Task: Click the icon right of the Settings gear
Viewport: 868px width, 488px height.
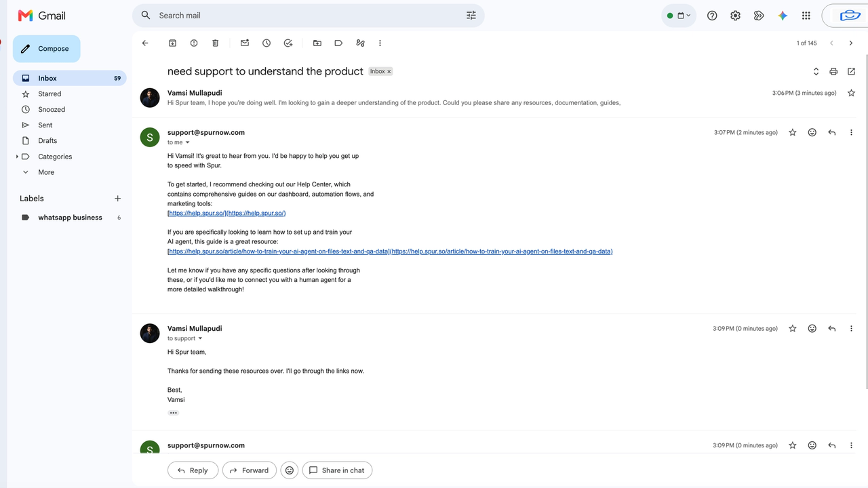Action: [x=759, y=16]
